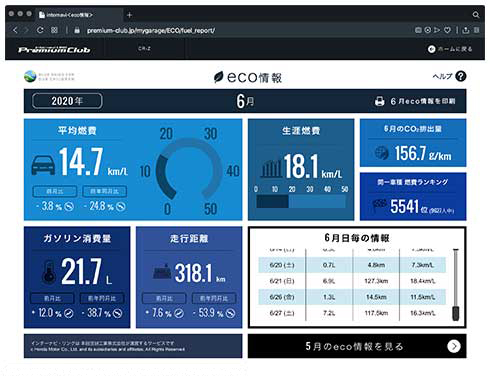Go back with the browser back arrow
This screenshot has width=490, height=381.
click(15, 30)
